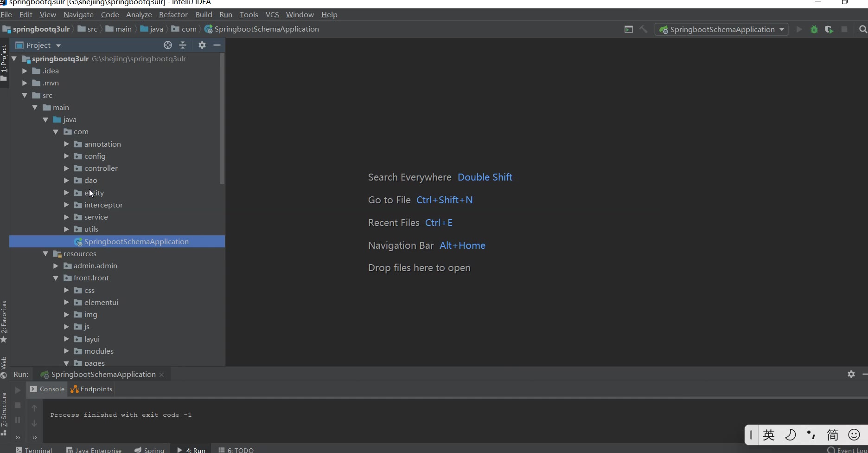868x453 pixels.
Task: Click the IME punctuation icon
Action: (x=811, y=435)
